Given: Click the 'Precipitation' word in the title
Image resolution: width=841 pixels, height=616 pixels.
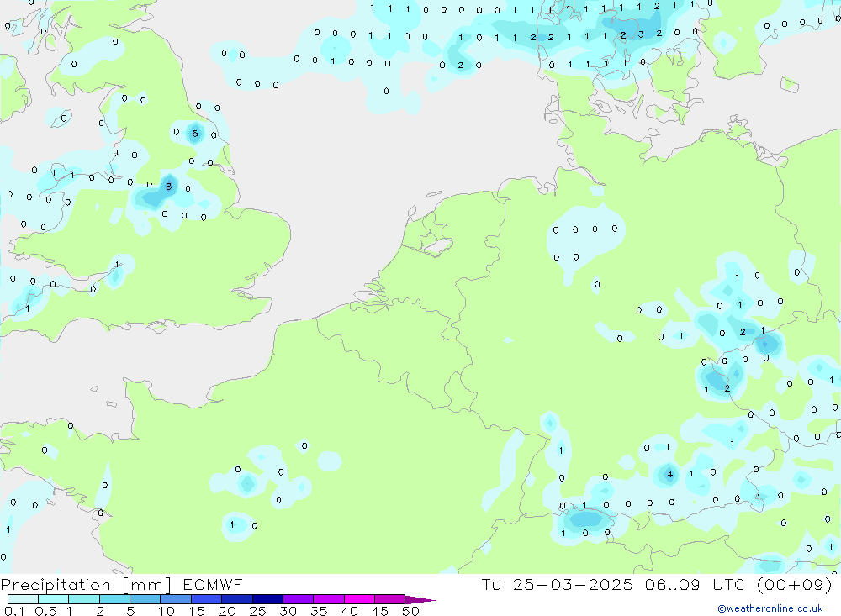Looking at the screenshot, I should 56,586.
